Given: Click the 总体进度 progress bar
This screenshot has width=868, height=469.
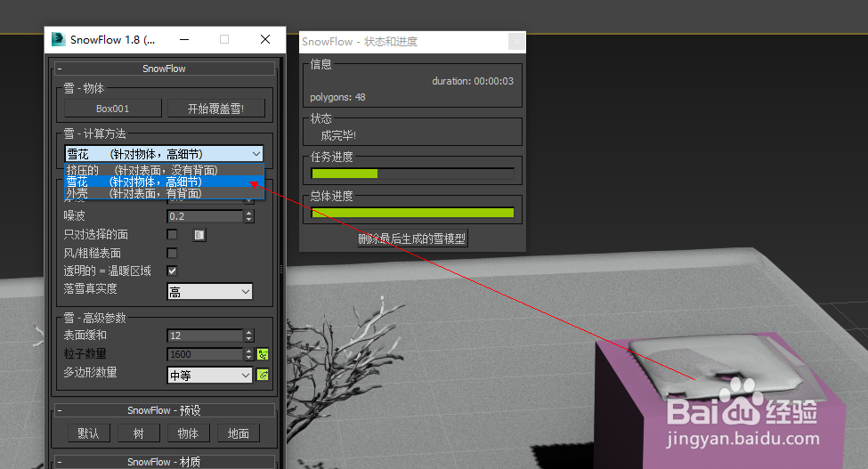Looking at the screenshot, I should point(412,213).
